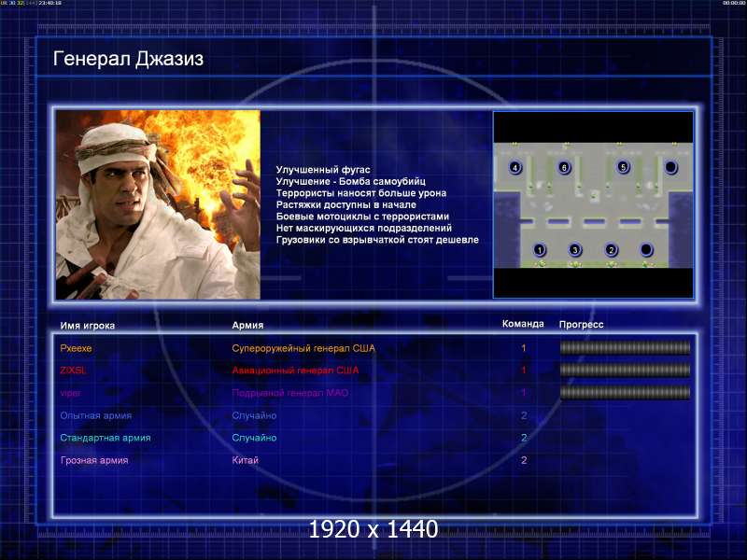Click the 'Армия' column header

pos(247,325)
